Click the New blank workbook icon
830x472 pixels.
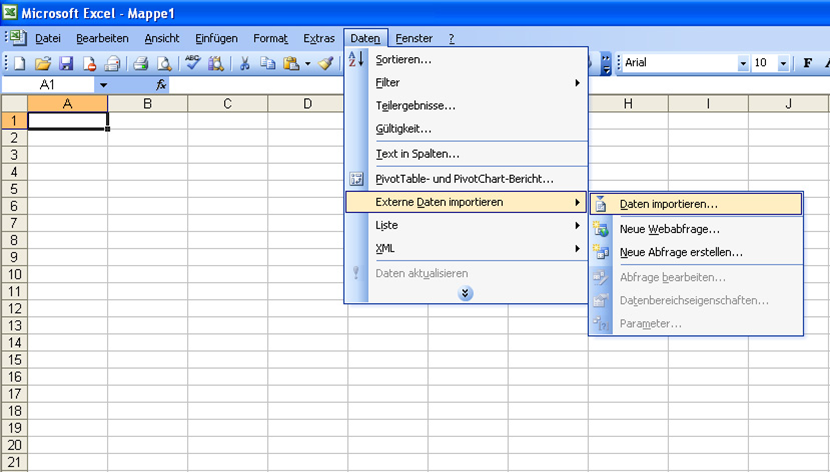19,63
